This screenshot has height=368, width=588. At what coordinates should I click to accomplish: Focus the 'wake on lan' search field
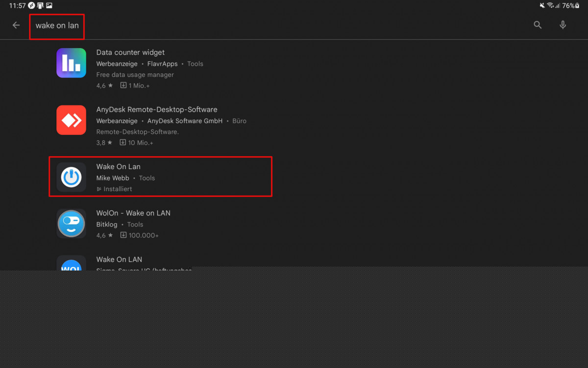coord(57,25)
